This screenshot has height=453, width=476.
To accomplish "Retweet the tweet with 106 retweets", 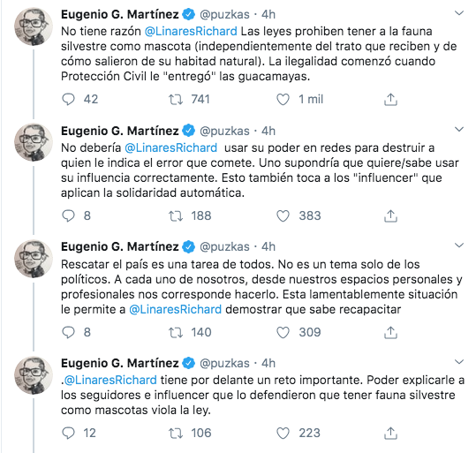I will point(176,434).
